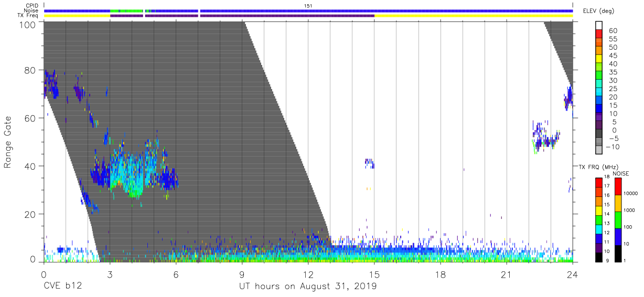Select the red top segment of the TX FRQ colorbar

pos(598,182)
